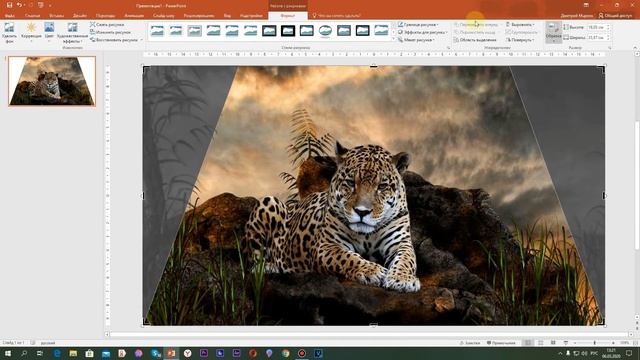This screenshot has height=360, width=640.
Task: Click the Redo icon
Action: pyautogui.click(x=30, y=5)
